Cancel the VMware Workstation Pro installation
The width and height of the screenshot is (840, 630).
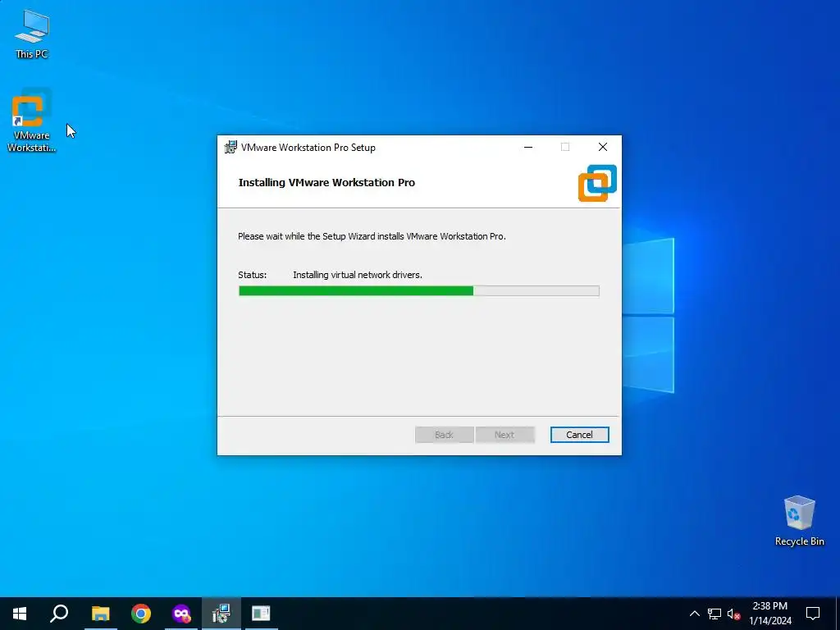pos(579,435)
